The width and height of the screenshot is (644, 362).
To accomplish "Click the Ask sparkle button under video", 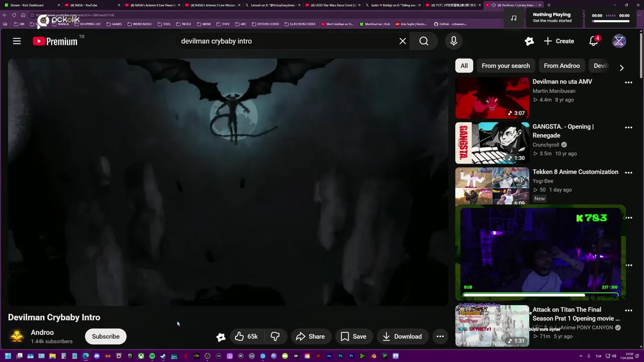I will tap(221, 337).
